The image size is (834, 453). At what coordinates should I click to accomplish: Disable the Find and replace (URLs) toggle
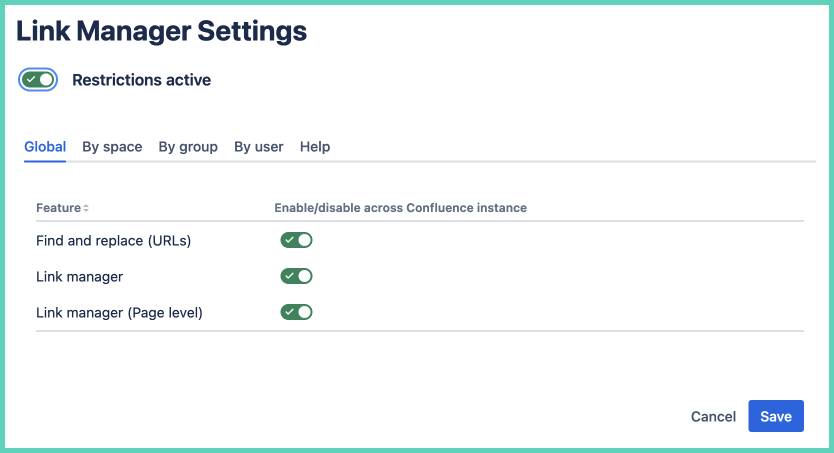(296, 240)
